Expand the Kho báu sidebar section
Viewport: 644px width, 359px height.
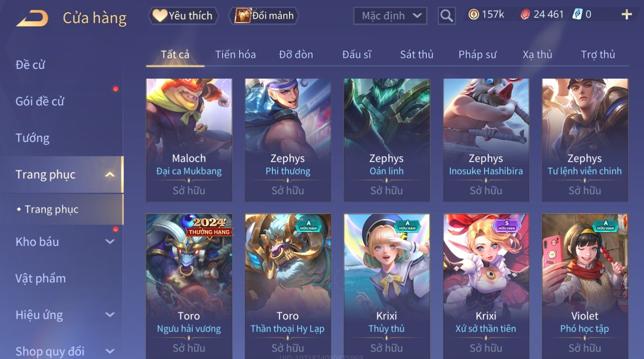(x=110, y=242)
